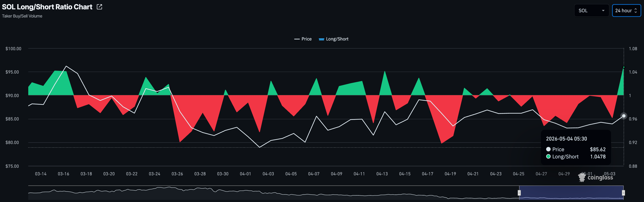Change the 24 hour interval selector
The width and height of the screenshot is (644, 202).
click(626, 11)
